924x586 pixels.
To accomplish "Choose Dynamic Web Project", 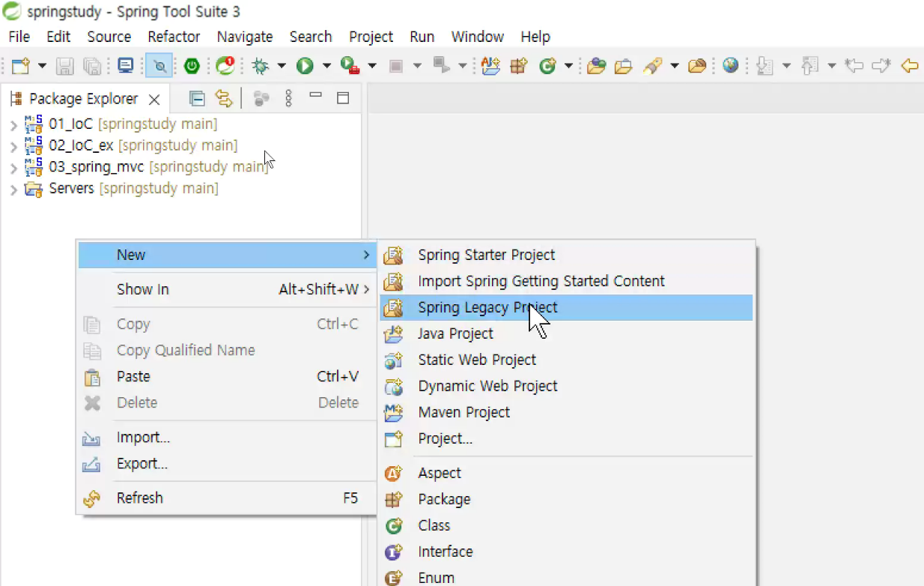I will click(566, 386).
